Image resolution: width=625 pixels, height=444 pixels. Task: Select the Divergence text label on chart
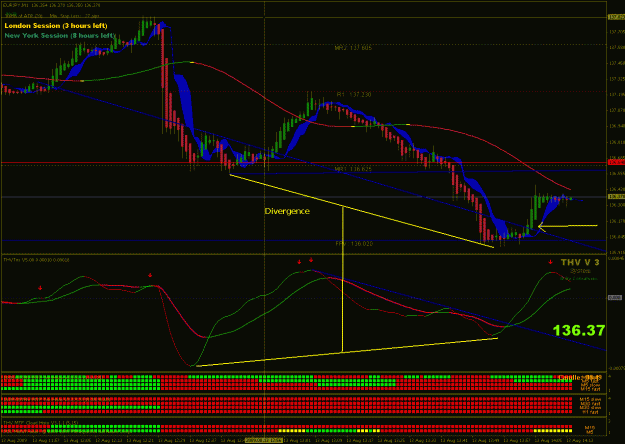(x=287, y=211)
